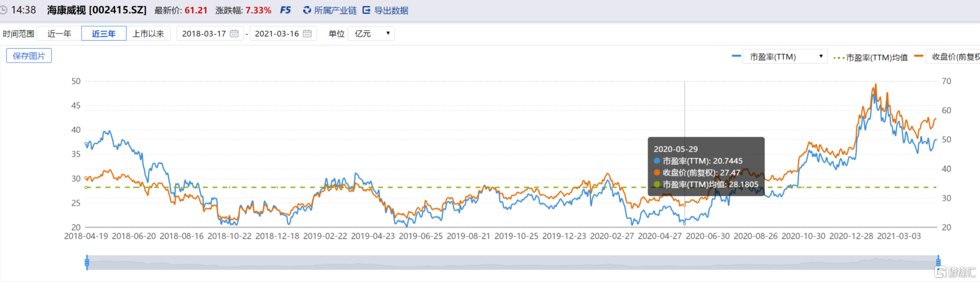Open the F5 shortcut icon
The width and height of the screenshot is (980, 282).
(x=285, y=10)
